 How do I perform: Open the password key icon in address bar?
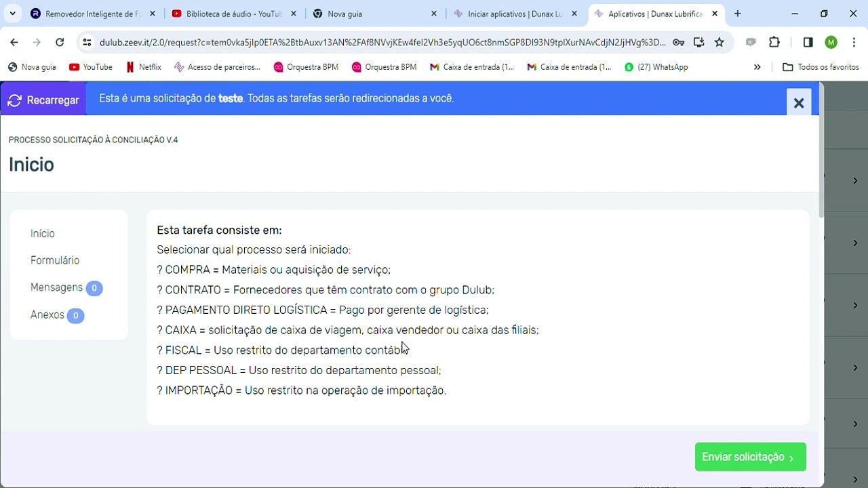tap(679, 42)
